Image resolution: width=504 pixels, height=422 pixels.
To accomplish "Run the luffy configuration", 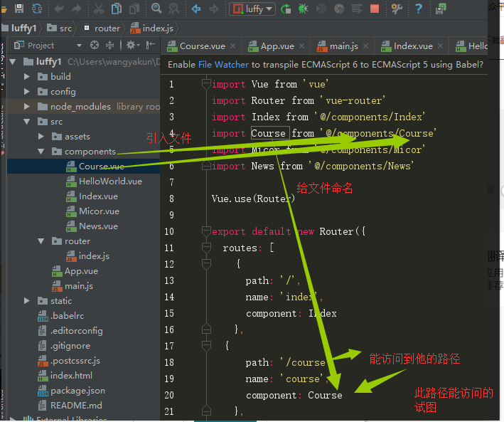I will pos(285,9).
